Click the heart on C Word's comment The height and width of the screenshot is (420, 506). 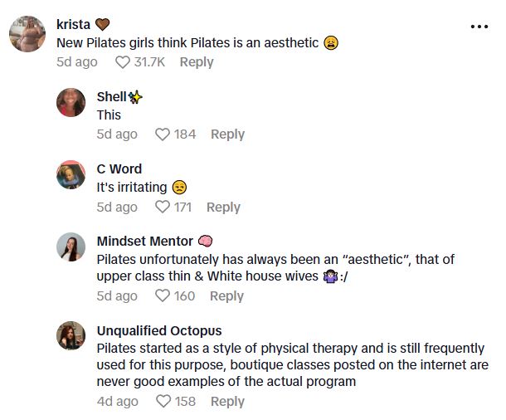point(163,208)
